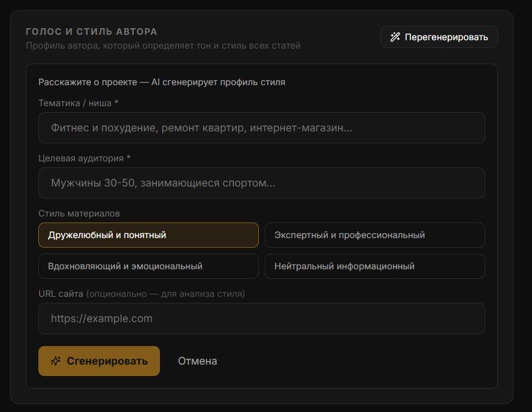
Task: Click the Перегенерировать button label
Action: click(446, 37)
